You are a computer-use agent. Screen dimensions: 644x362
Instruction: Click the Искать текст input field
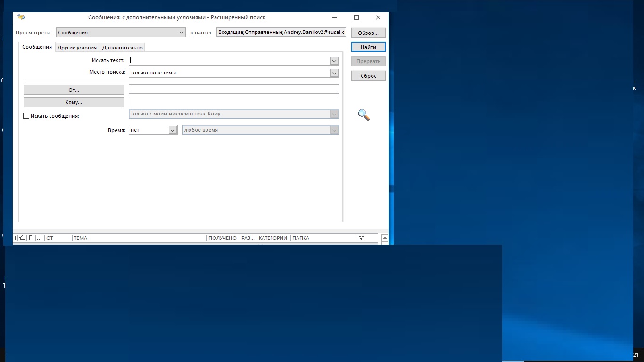tap(230, 60)
